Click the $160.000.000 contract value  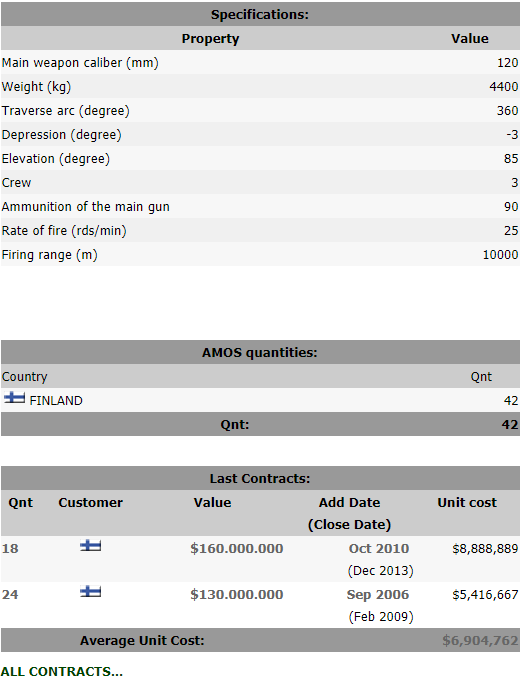click(237, 549)
